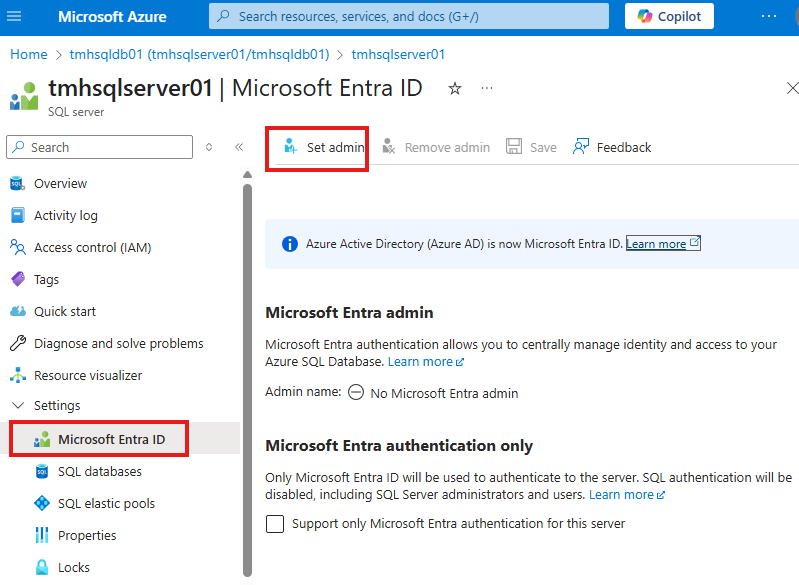Viewport: 799px width, 585px height.
Task: Open Locks menu item
Action: [73, 568]
